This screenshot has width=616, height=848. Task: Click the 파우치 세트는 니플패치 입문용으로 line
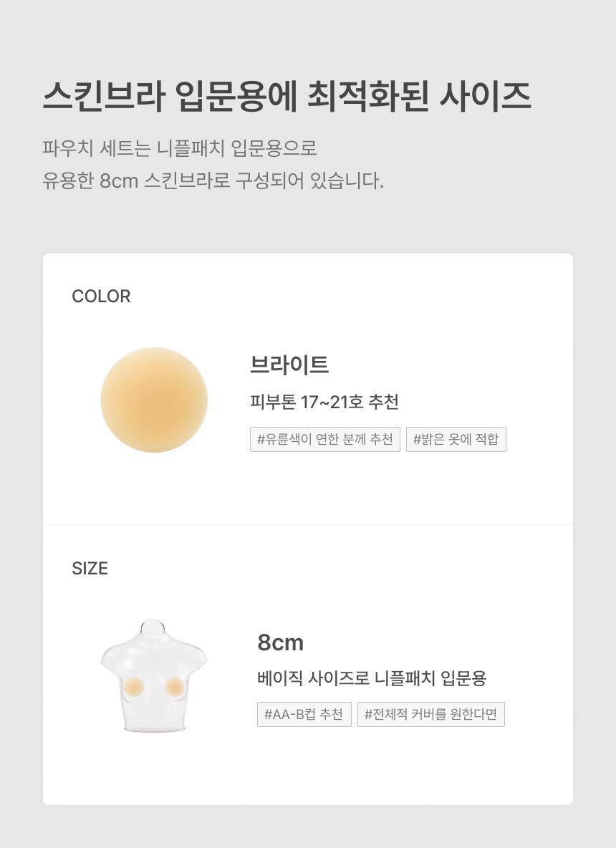180,148
